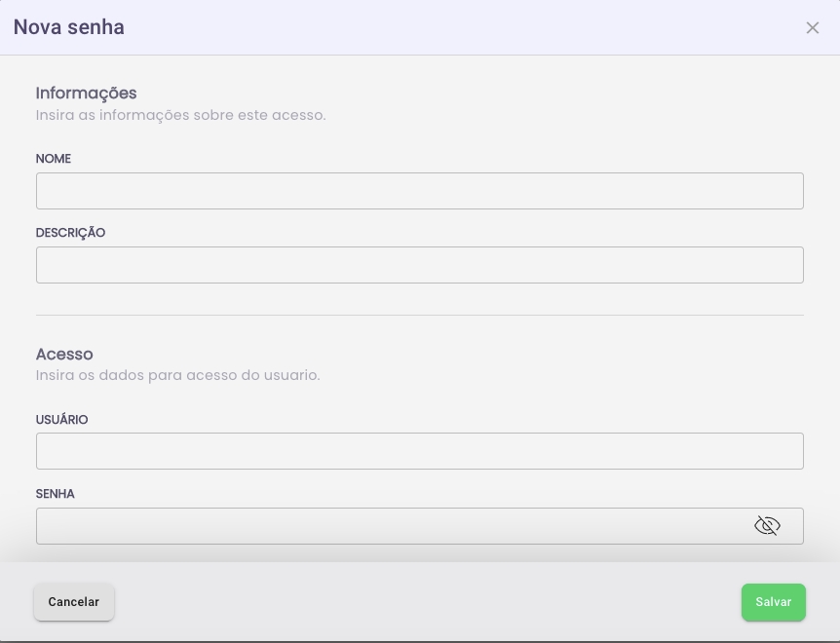Click the DESCRIÇÃO field label
The height and width of the screenshot is (643, 840).
point(70,233)
